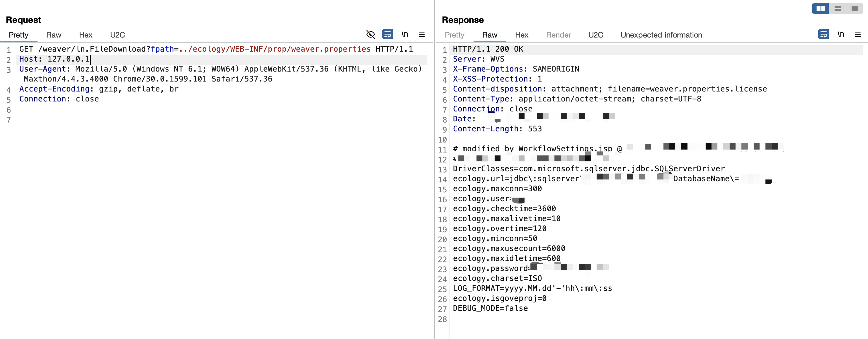Switch to Request Hex tab
This screenshot has height=339, width=868.
[x=86, y=35]
